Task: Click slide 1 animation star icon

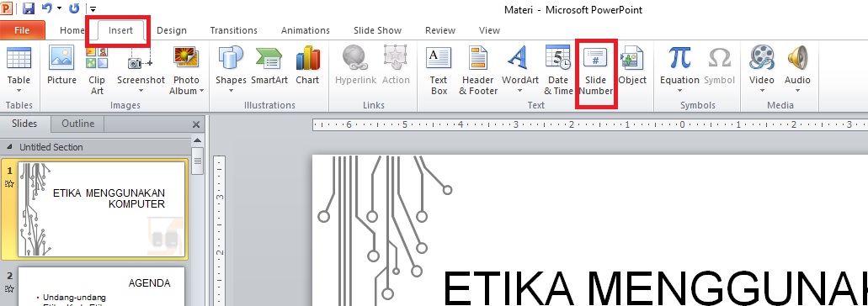Action: [x=9, y=184]
